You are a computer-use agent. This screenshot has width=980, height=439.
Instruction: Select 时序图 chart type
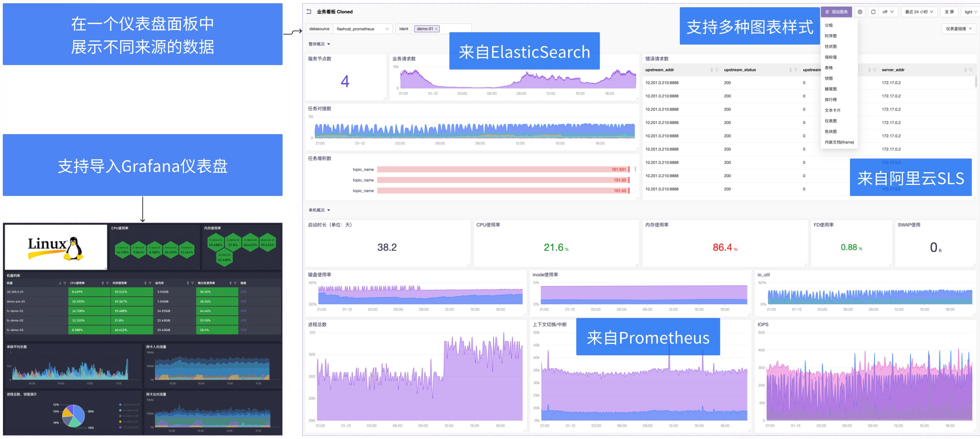pos(839,36)
